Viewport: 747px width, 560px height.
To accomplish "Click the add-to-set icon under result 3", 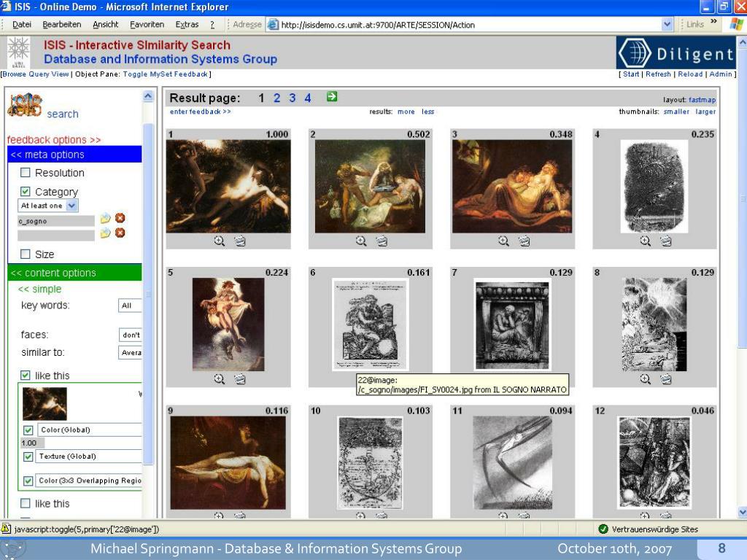I will tap(524, 241).
